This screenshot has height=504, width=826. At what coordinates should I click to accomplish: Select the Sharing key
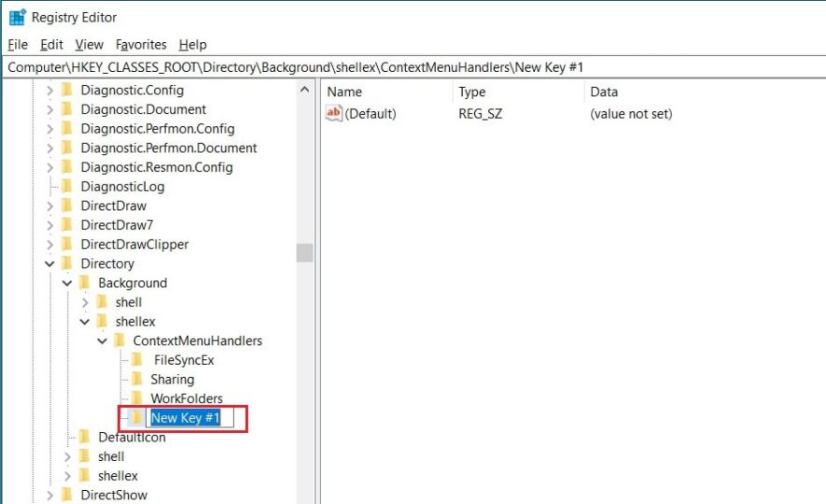point(173,380)
